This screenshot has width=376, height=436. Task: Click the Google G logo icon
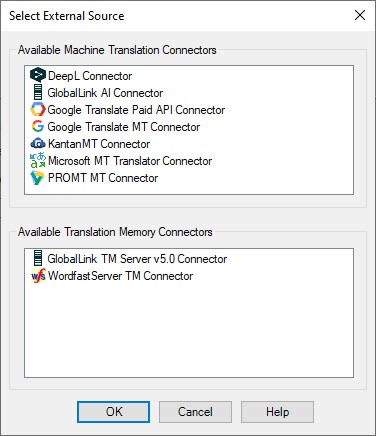pyautogui.click(x=38, y=126)
